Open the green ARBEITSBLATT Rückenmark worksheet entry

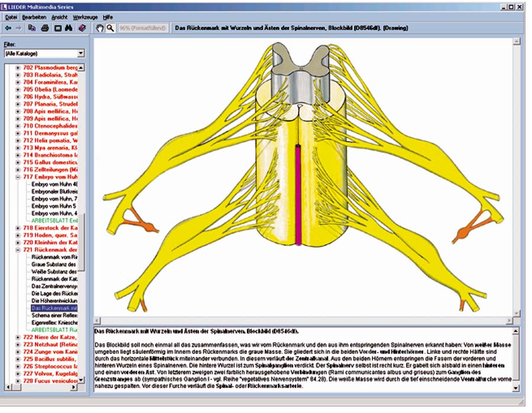(54, 330)
